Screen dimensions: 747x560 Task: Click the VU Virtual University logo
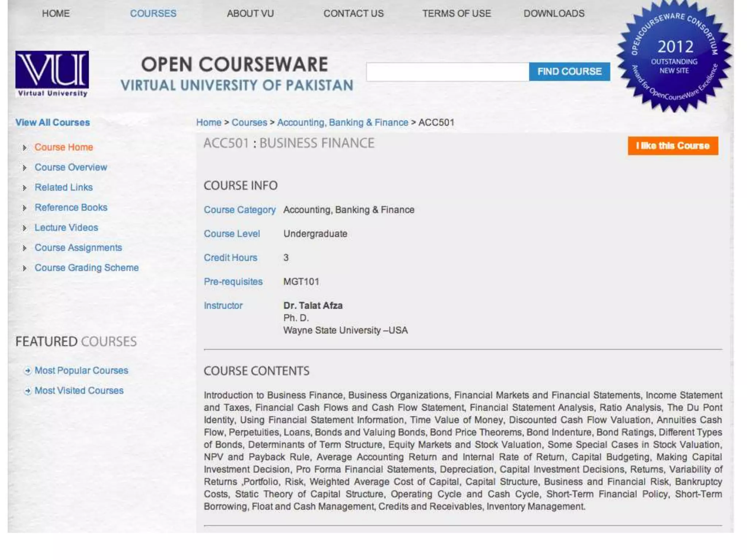coord(52,74)
